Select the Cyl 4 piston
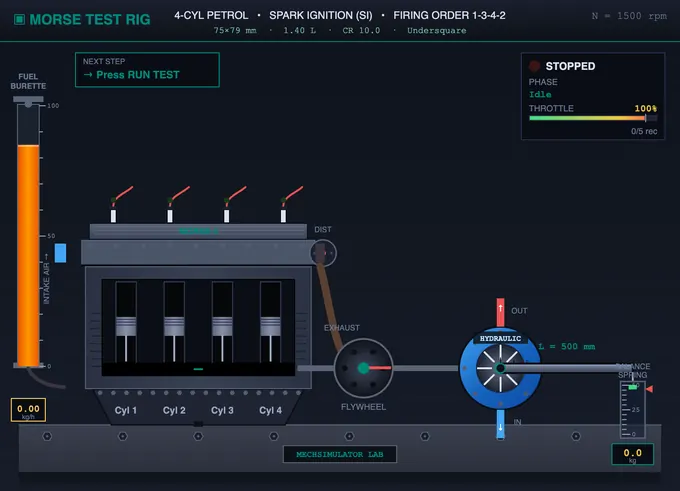680x491 pixels. [270, 326]
